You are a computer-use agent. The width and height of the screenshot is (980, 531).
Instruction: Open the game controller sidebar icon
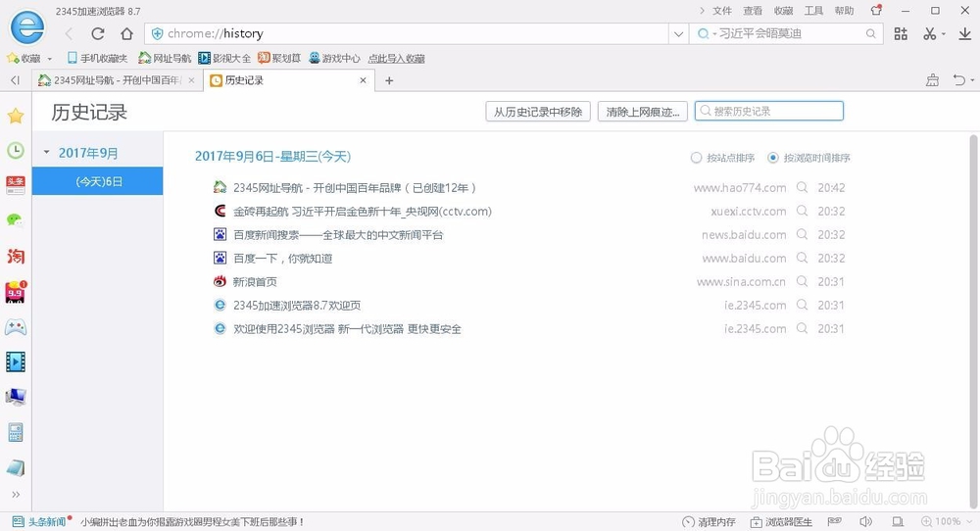pos(16,326)
